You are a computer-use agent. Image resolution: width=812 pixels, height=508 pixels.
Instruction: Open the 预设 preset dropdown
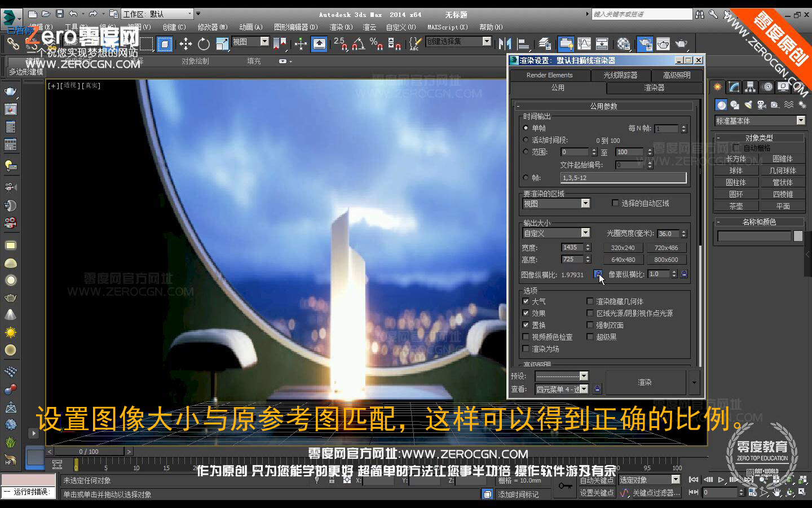[562, 376]
